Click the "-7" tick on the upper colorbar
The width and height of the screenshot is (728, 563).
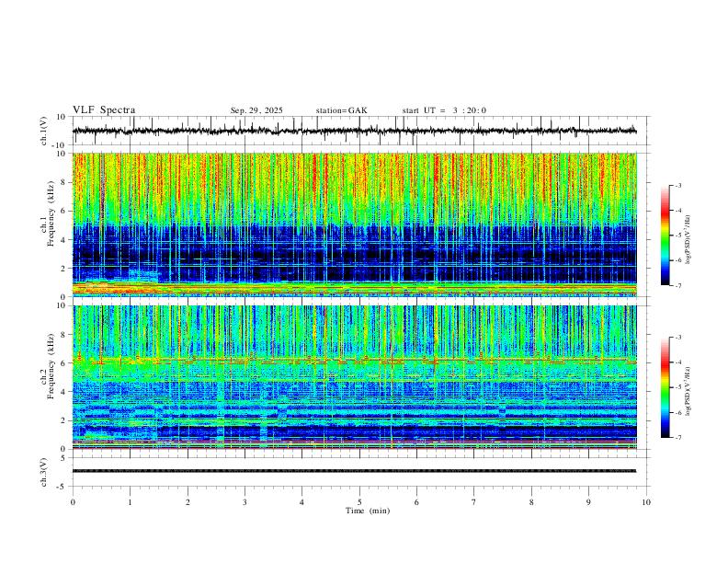(x=677, y=286)
